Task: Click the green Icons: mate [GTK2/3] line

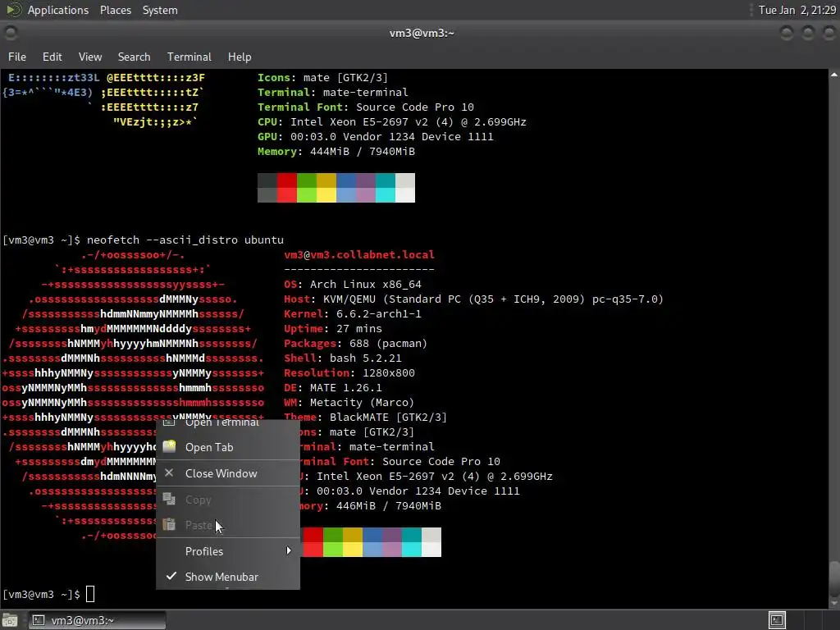Action: click(x=322, y=78)
